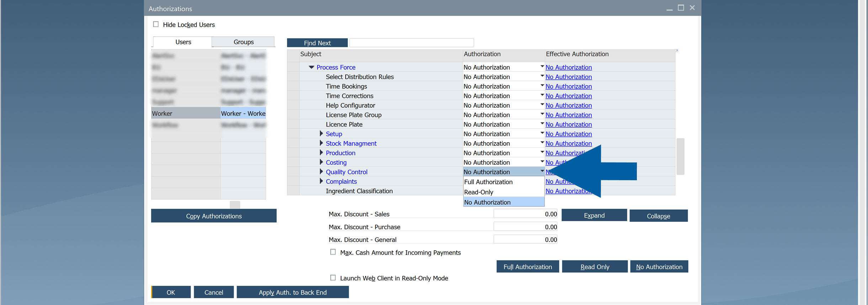Edit the Max. Discount - Sales value
The height and width of the screenshot is (305, 868).
pos(525,214)
